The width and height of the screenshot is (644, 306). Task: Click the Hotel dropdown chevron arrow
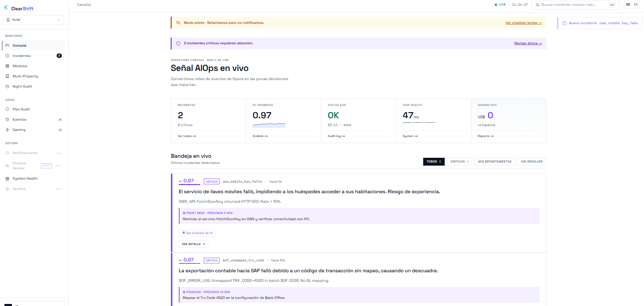click(x=59, y=20)
